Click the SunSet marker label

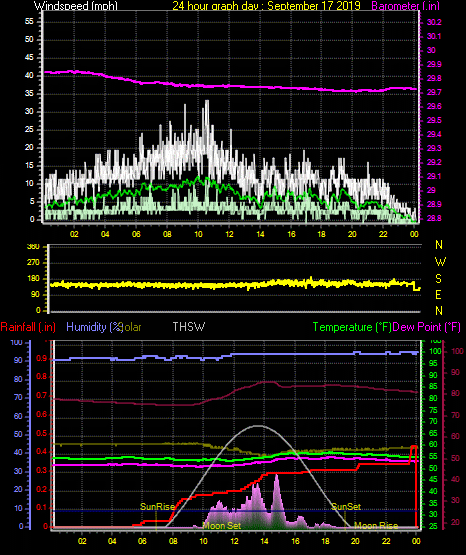[x=346, y=507]
